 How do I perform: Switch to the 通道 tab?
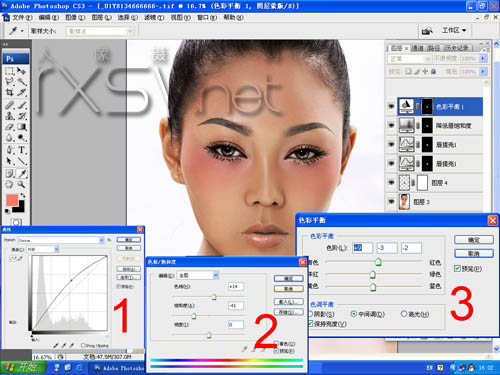click(417, 48)
